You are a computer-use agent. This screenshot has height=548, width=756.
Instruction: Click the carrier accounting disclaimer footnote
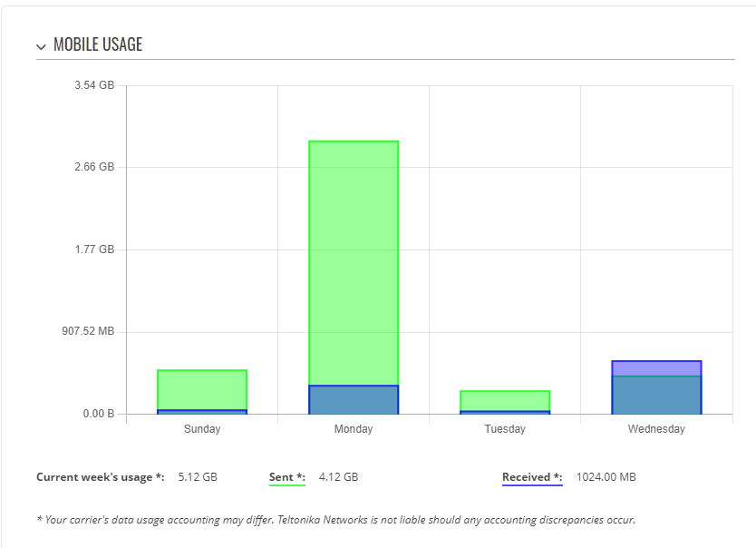coord(335,520)
